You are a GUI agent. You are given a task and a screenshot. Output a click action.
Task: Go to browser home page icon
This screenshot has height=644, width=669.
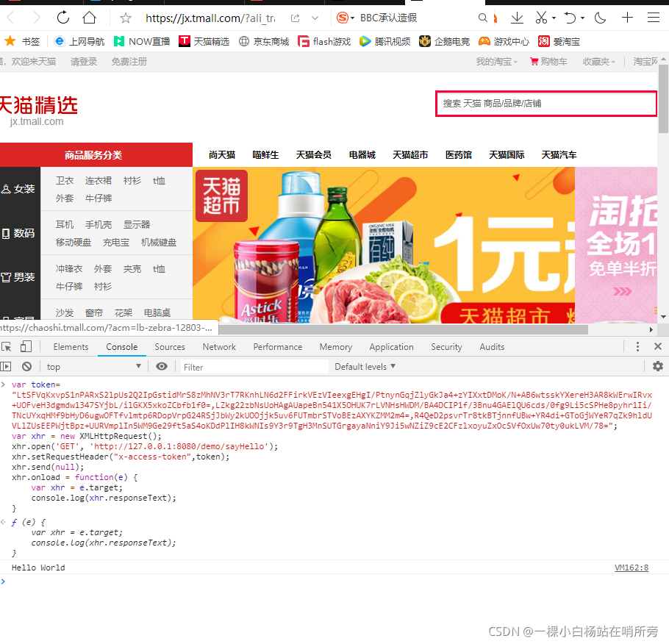click(89, 18)
